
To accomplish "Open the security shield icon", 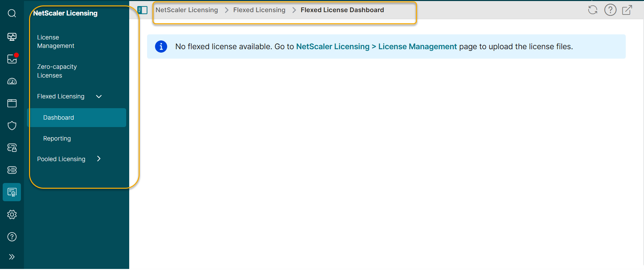I will tap(12, 125).
